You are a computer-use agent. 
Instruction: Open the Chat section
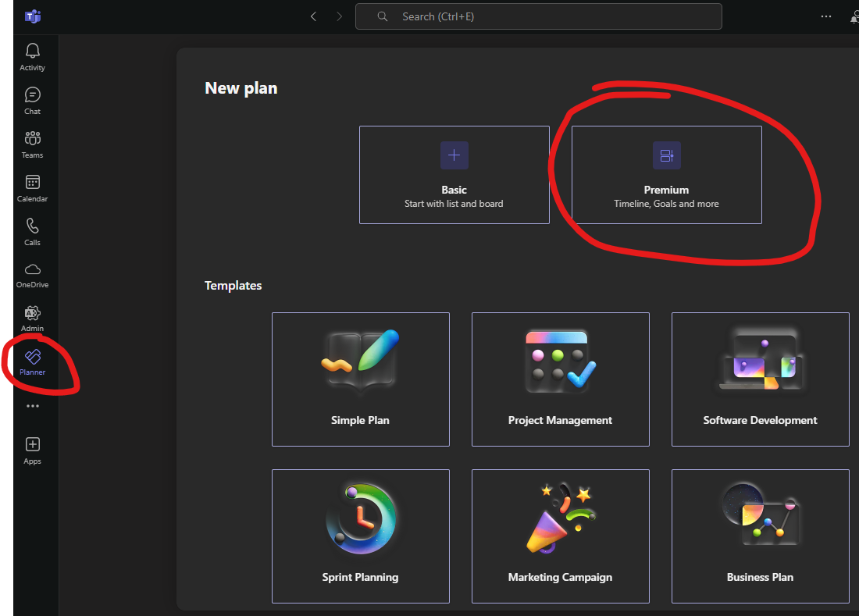[32, 101]
